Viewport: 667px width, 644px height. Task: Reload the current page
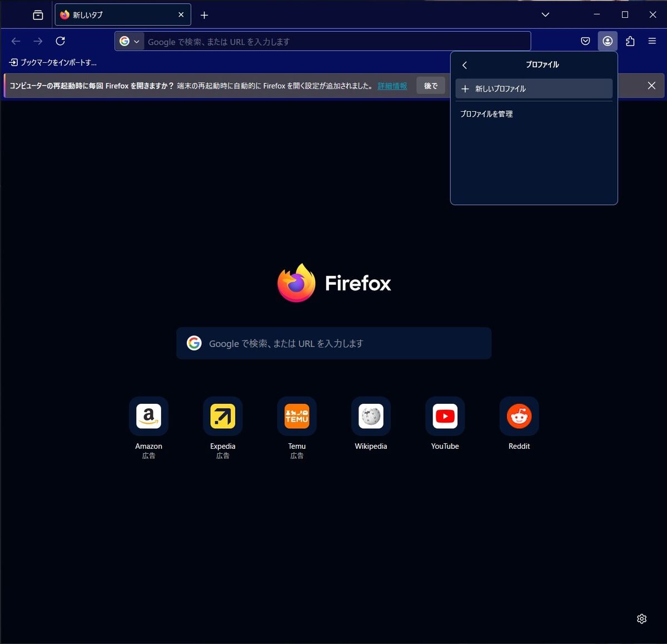(x=61, y=41)
